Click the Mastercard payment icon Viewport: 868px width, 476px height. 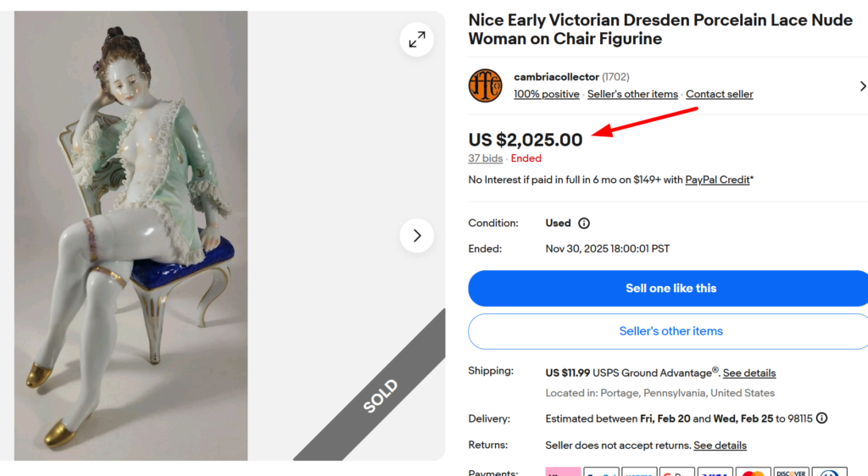tap(753, 471)
